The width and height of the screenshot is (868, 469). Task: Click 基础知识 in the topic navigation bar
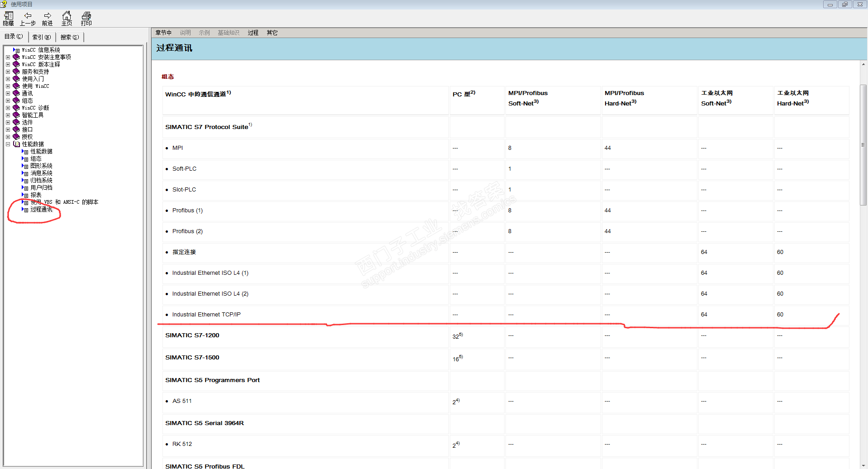point(229,33)
